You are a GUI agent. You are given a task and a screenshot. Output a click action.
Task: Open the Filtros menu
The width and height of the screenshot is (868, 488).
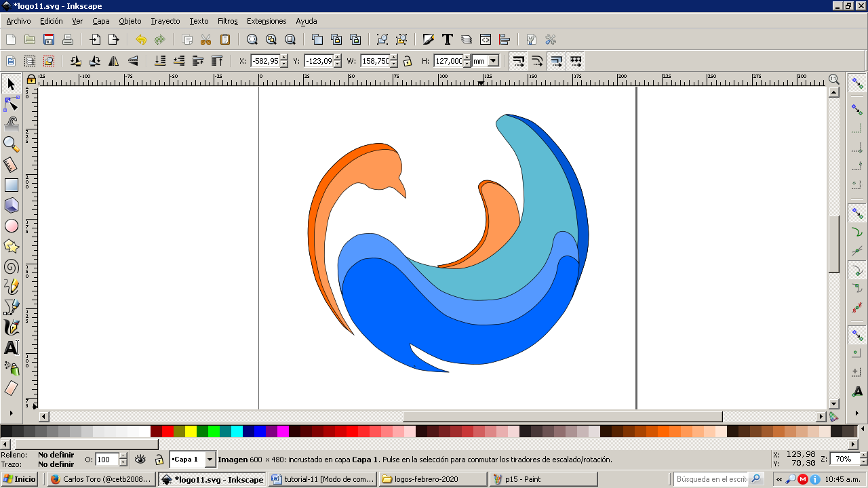pos(228,21)
